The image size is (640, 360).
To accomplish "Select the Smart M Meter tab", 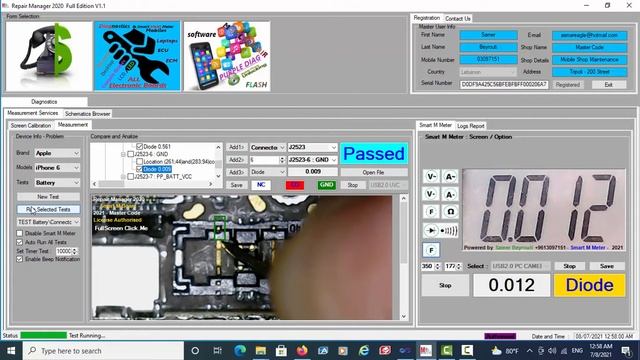I will coord(435,125).
